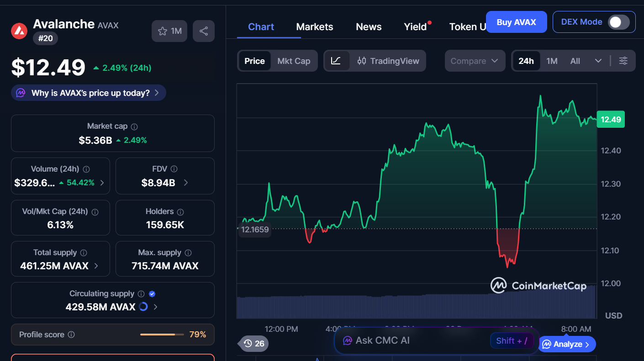This screenshot has width=644, height=361.
Task: Expand the timeframe chevron next to All
Action: (x=597, y=61)
